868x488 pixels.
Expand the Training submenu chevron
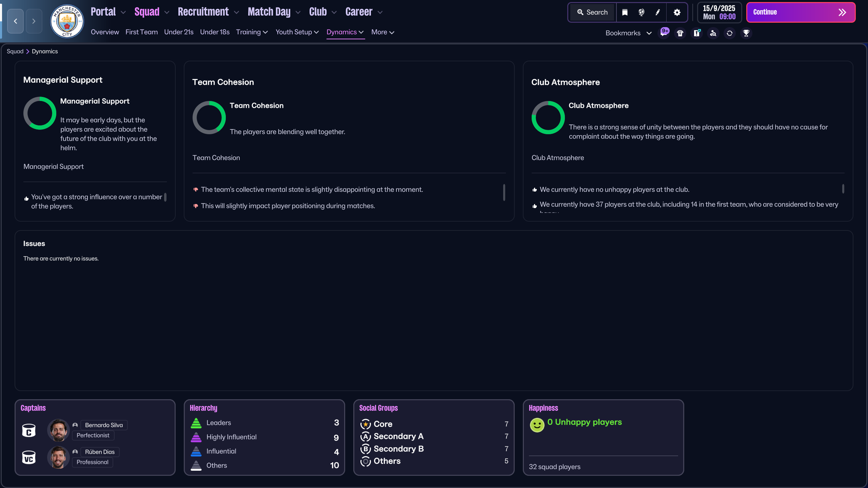tap(265, 32)
